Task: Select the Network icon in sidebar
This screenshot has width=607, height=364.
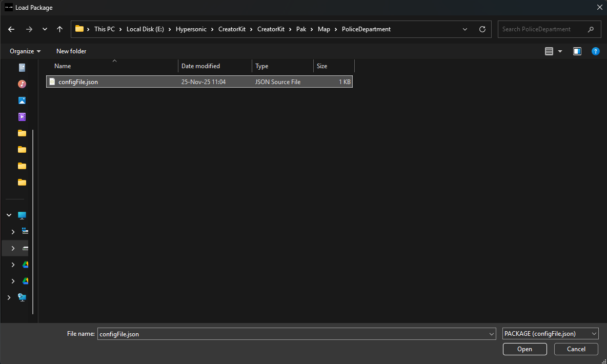Action: coord(22,297)
